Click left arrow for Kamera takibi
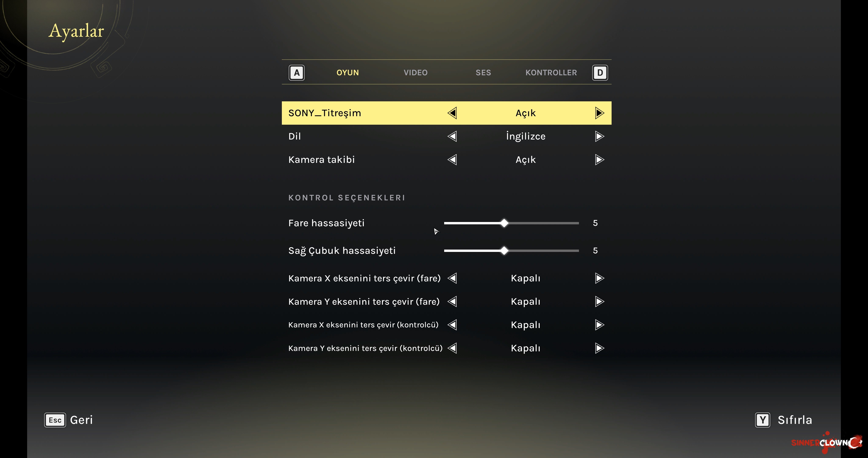The width and height of the screenshot is (868, 458). (x=452, y=159)
